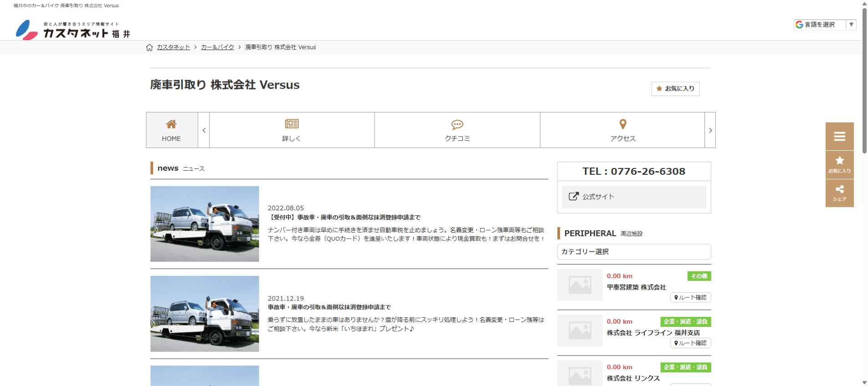Click the floating お気に入り star button
This screenshot has width=868, height=386.
(839, 164)
